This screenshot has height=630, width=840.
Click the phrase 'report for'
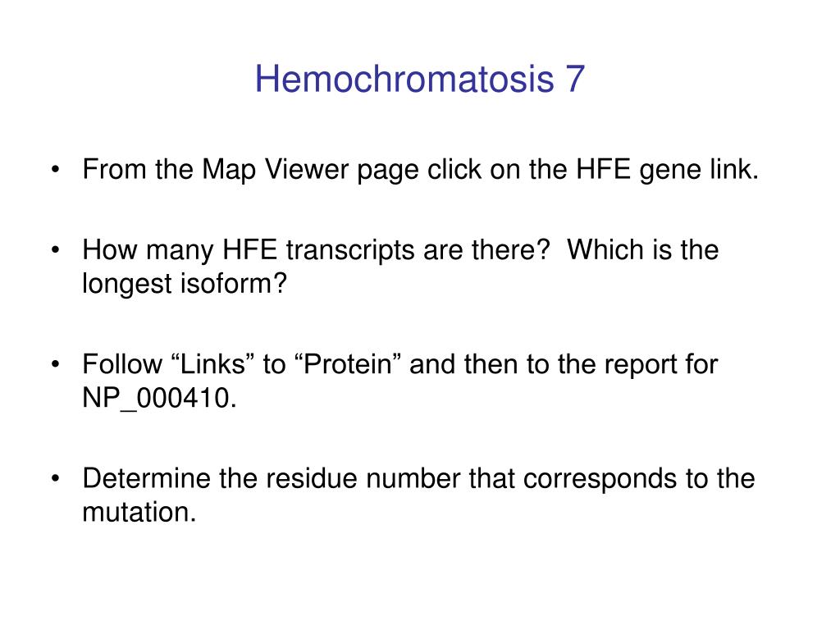(661, 364)
